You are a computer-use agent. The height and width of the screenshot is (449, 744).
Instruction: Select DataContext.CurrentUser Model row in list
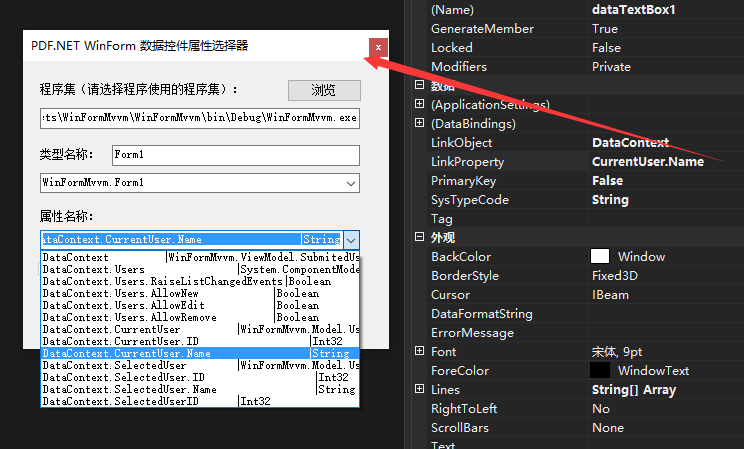(200, 329)
